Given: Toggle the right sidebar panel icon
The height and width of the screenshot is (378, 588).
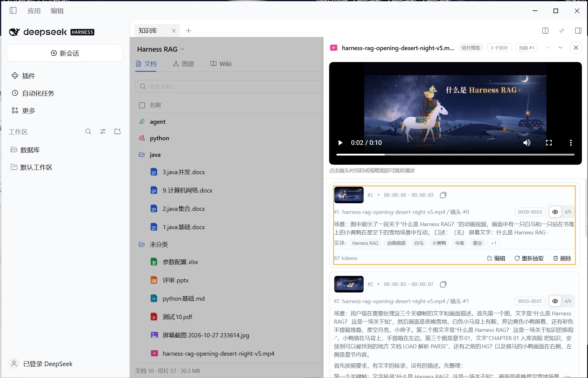Looking at the screenshot, I should coord(578,31).
